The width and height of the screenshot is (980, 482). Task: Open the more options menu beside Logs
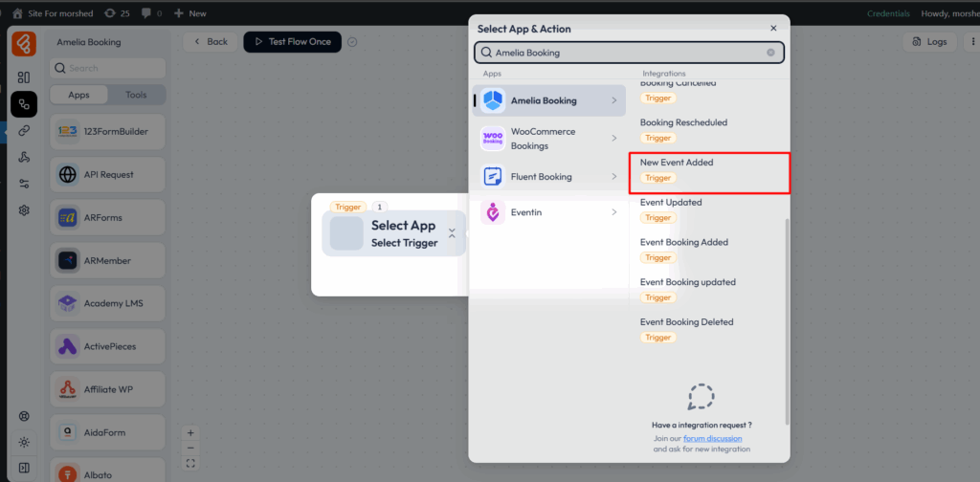pyautogui.click(x=972, y=42)
